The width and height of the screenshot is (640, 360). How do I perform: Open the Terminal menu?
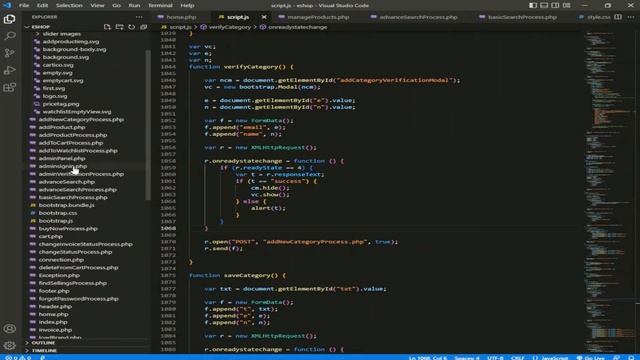click(160, 5)
